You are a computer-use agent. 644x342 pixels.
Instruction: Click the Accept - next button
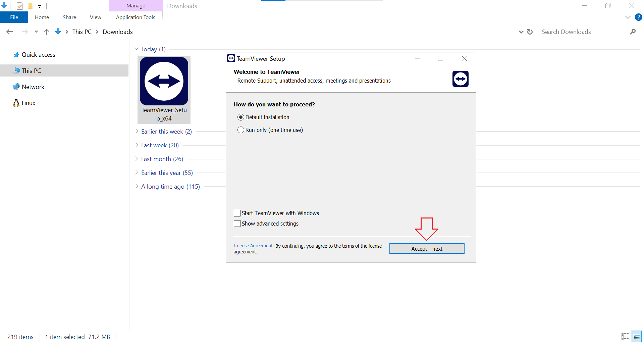[x=427, y=249]
